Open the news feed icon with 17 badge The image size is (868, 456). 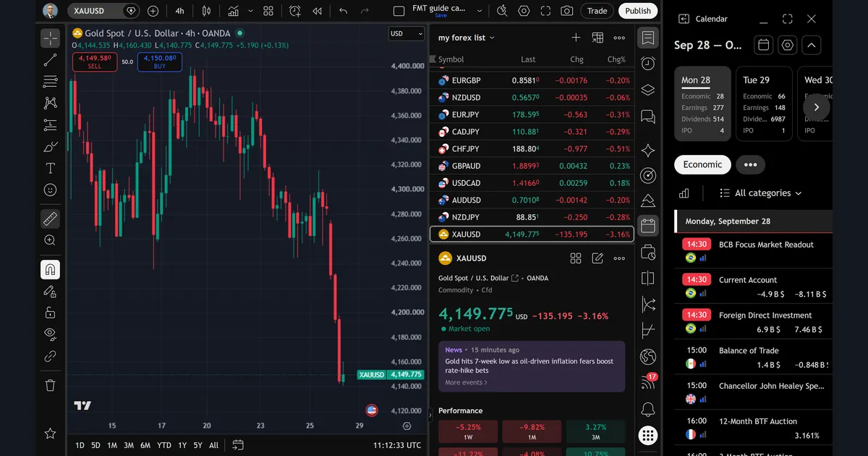pyautogui.click(x=648, y=383)
